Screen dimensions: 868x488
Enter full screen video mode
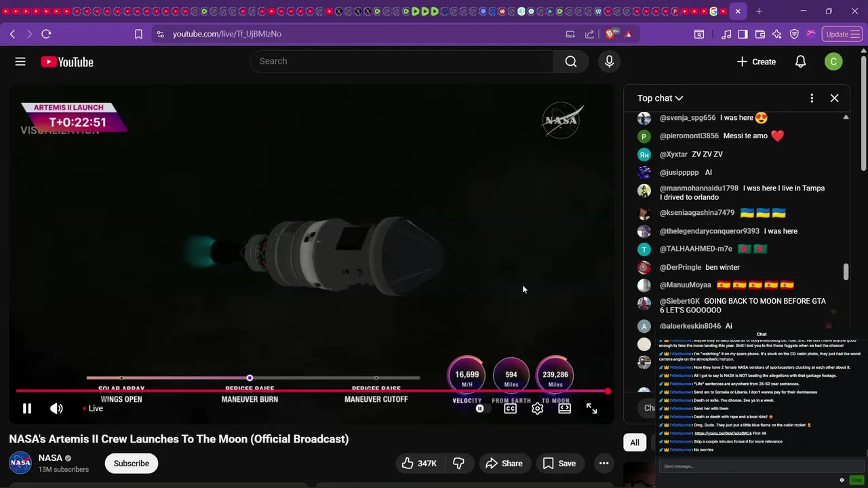click(591, 409)
